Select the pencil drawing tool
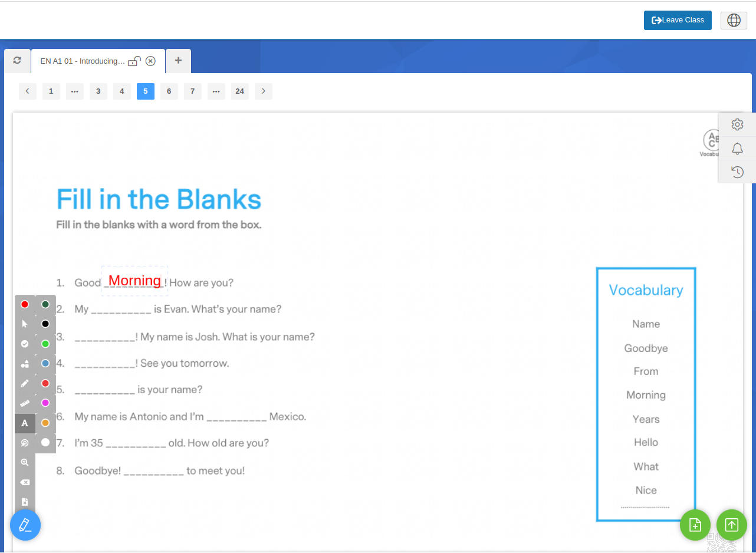Screen dimensions: 756x553 pyautogui.click(x=25, y=383)
